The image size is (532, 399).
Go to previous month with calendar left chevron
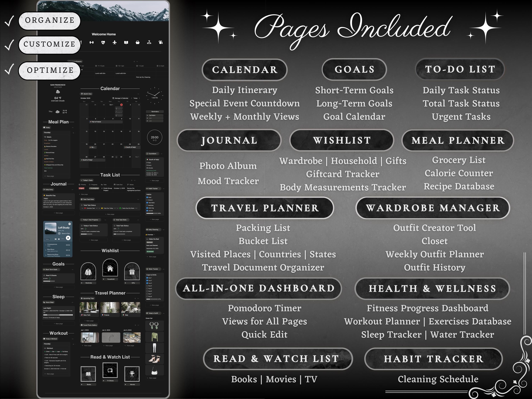pyautogui.click(x=132, y=98)
